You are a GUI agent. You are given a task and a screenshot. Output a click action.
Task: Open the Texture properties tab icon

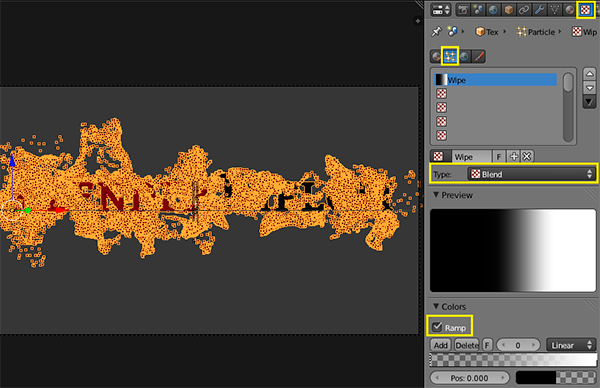585,10
